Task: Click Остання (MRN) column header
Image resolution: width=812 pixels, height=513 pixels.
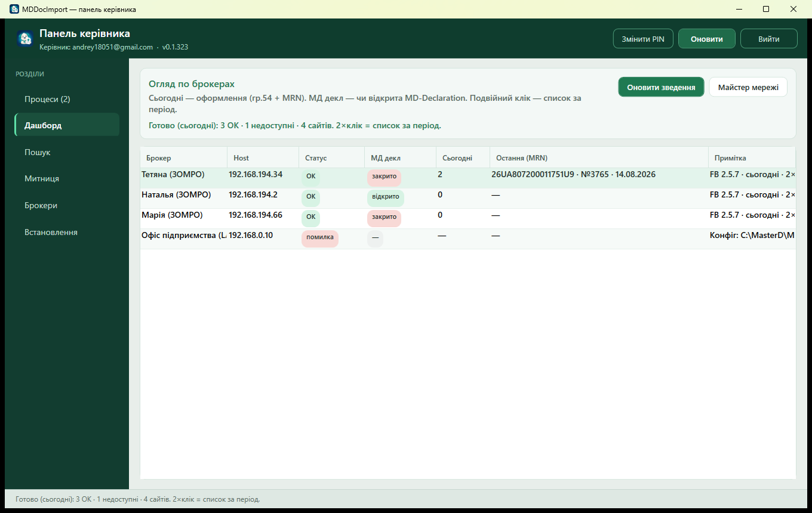Action: [599, 158]
